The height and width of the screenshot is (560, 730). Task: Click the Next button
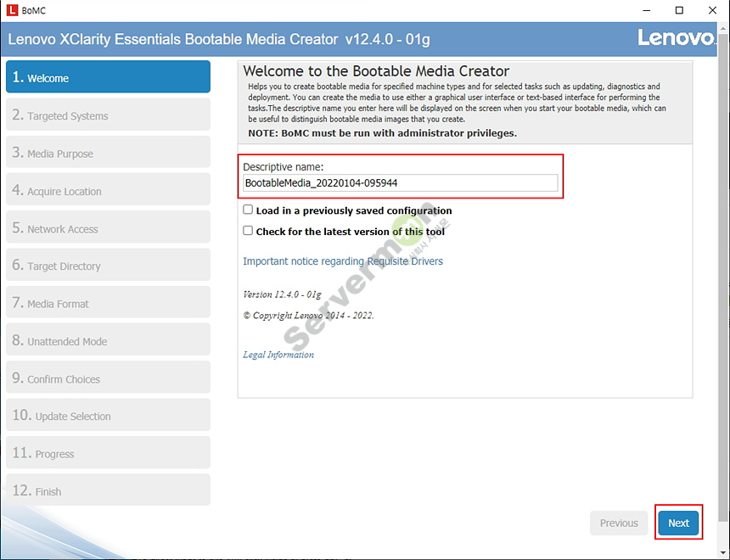(x=678, y=524)
